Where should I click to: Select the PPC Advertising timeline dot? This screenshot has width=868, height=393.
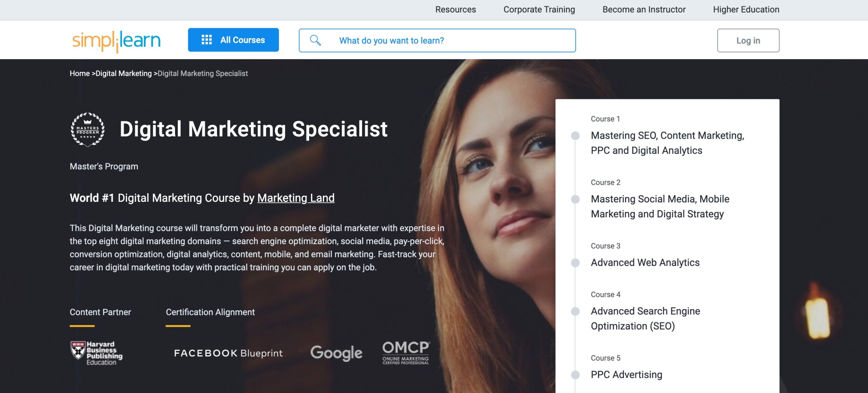click(x=575, y=375)
